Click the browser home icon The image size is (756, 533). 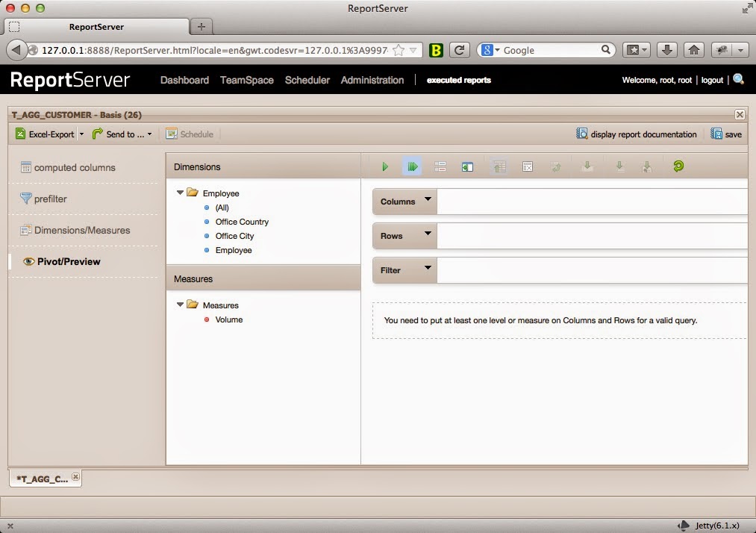click(694, 50)
